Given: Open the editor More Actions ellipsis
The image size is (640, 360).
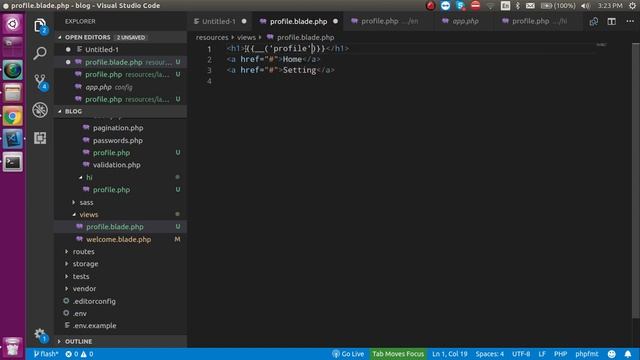Looking at the screenshot, I should coord(630,21).
